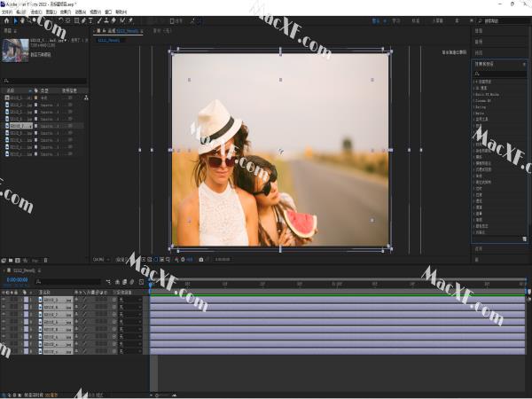Select the Hand tool
532x399 pixels.
[x=23, y=20]
